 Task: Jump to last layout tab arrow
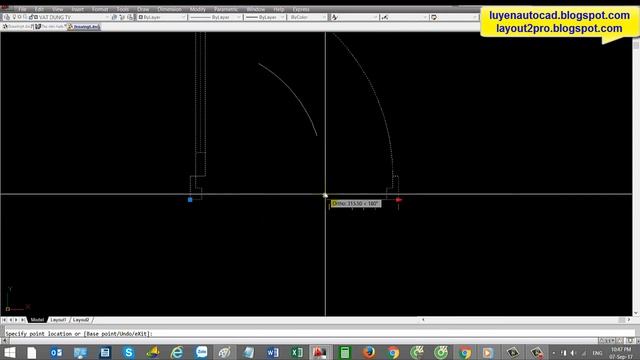coord(23,320)
